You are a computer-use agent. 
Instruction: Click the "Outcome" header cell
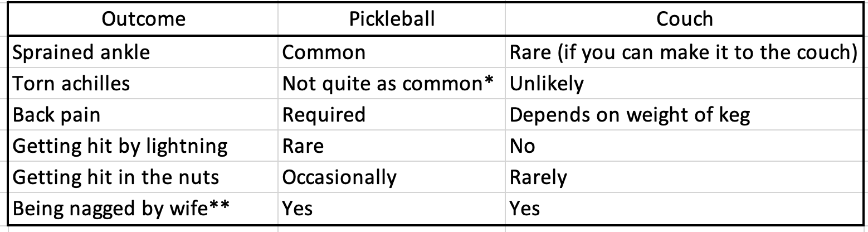[x=144, y=20]
